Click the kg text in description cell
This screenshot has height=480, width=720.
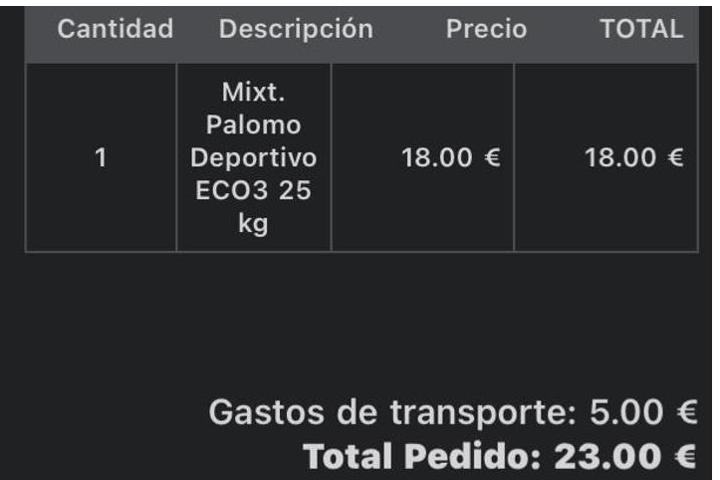coord(253,224)
